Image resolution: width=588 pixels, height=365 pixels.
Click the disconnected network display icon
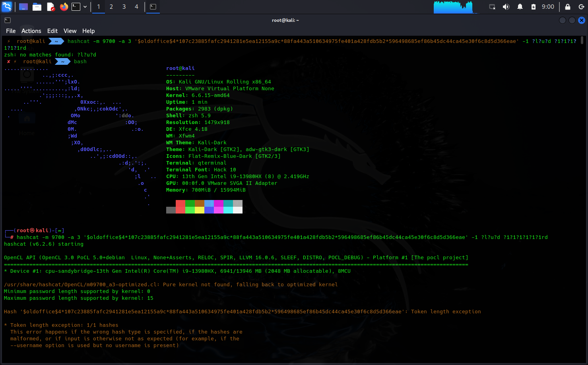(x=492, y=7)
